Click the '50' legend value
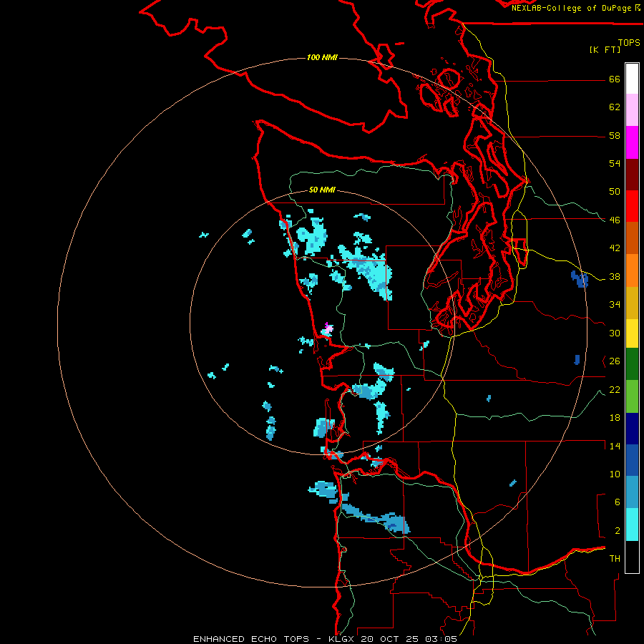Viewport: 644px width, 644px height. coord(615,192)
